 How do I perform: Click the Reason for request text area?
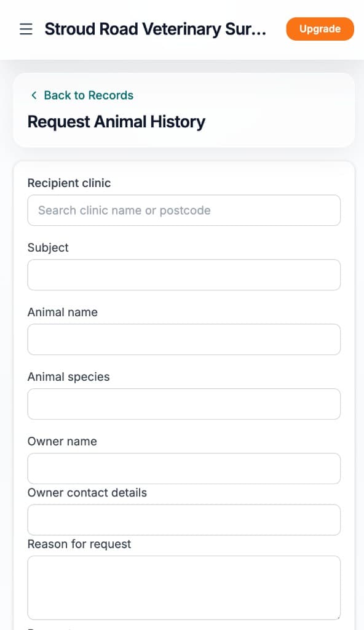pos(184,588)
